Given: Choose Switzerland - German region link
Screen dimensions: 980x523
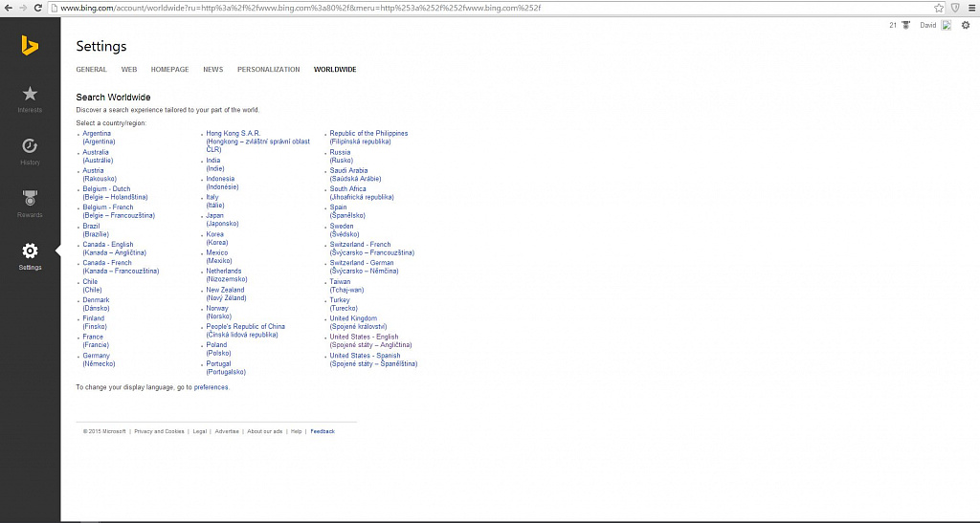Looking at the screenshot, I should [365, 267].
